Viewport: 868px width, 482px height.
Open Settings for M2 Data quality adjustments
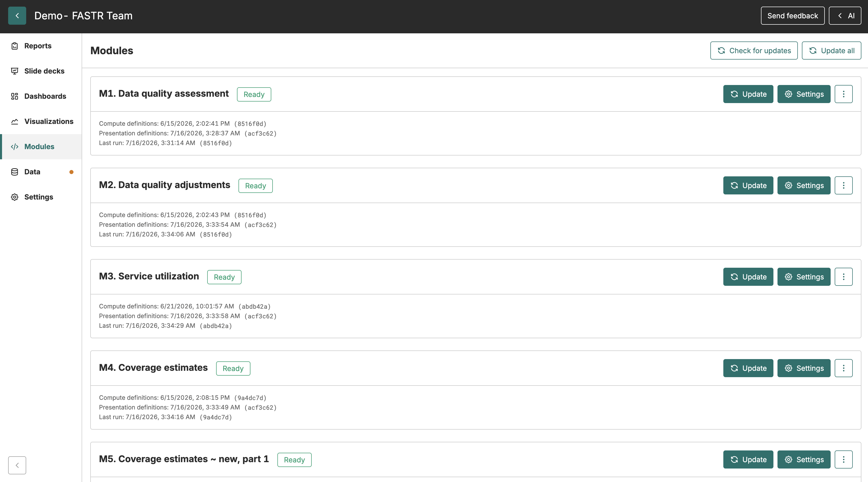804,186
